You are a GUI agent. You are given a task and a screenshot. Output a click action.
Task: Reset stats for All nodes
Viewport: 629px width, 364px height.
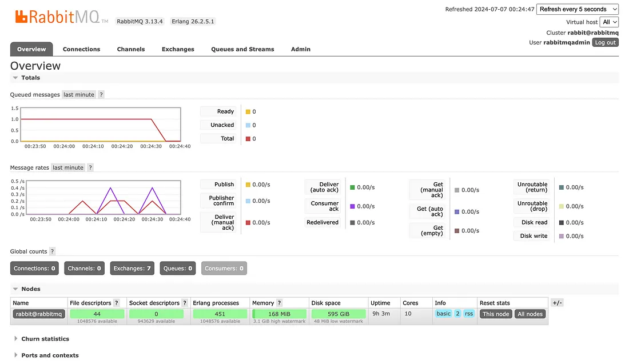(530, 314)
